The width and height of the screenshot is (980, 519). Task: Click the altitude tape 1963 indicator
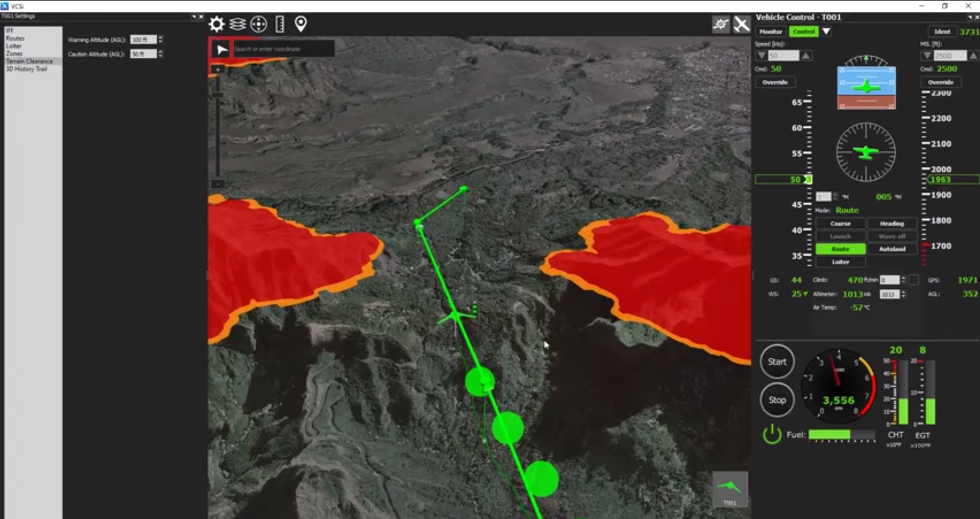(953, 180)
